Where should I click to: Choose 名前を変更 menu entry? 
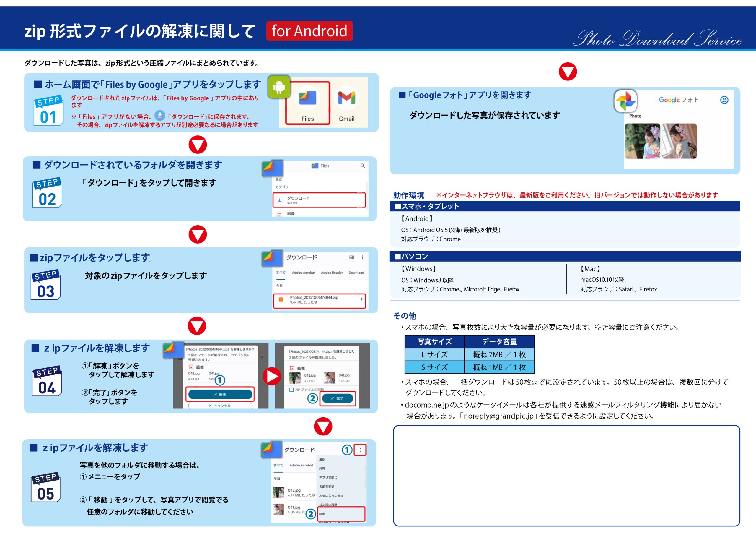327,487
